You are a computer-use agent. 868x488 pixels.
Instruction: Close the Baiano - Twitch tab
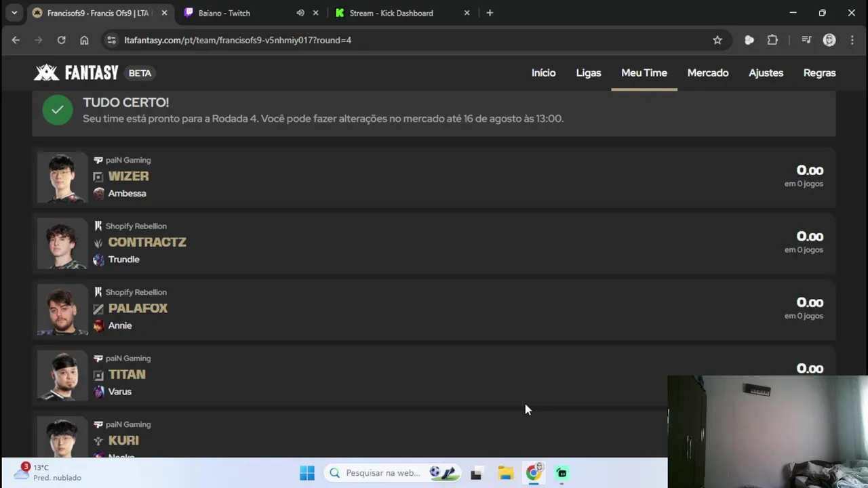point(315,13)
